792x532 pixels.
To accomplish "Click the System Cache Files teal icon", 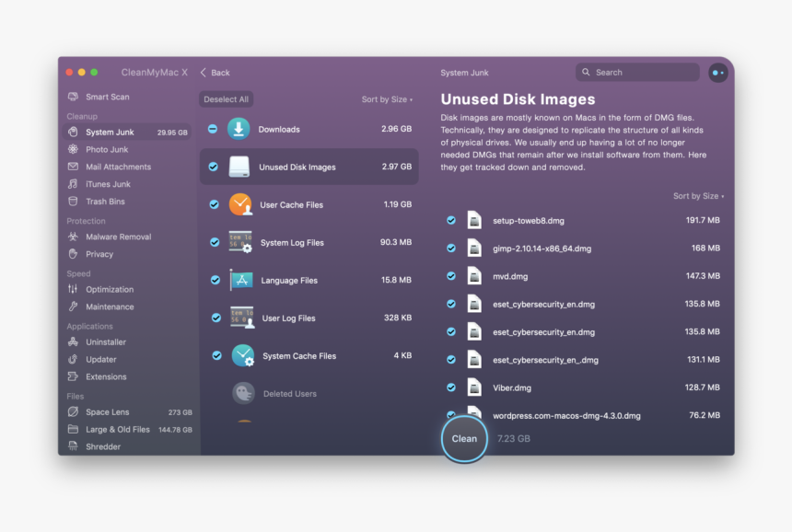I will coord(243,356).
